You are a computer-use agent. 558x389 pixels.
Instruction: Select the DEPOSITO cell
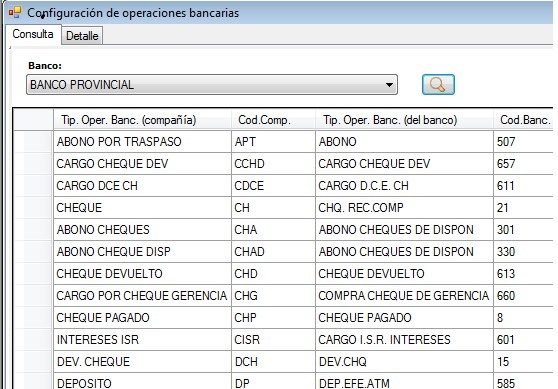[x=142, y=381]
